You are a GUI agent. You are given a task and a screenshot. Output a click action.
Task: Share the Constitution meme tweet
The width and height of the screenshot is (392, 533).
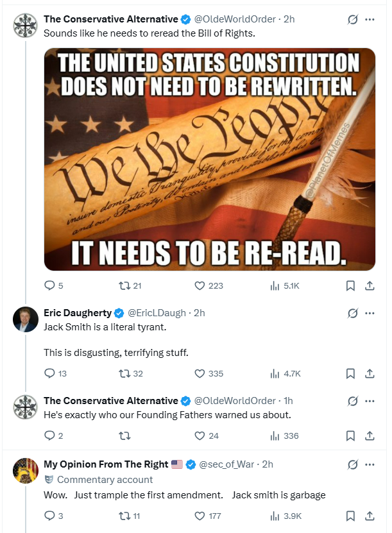[370, 286]
